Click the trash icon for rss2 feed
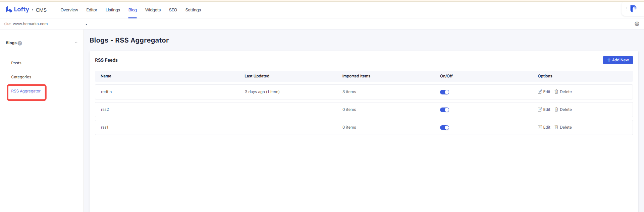 [556, 110]
